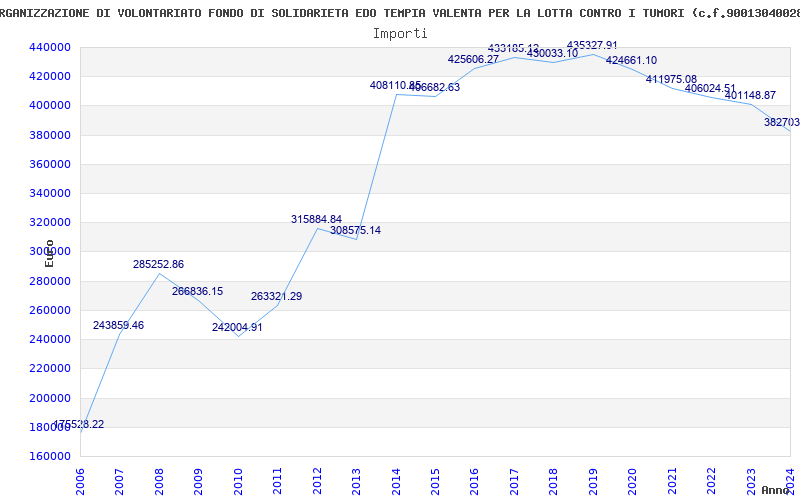Click the organization name heading at top
This screenshot has width=800, height=500.
[x=400, y=13]
